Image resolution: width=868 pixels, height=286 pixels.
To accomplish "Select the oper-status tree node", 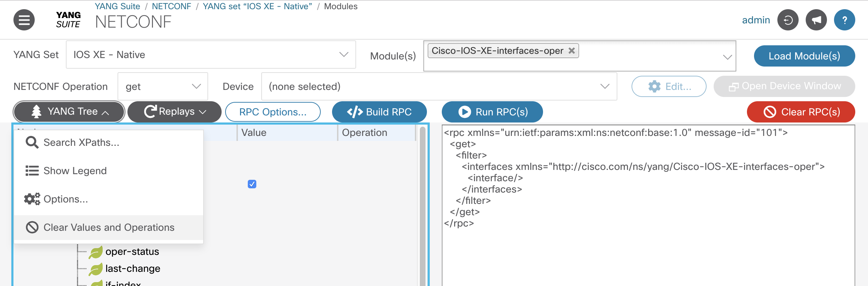I will click(132, 252).
